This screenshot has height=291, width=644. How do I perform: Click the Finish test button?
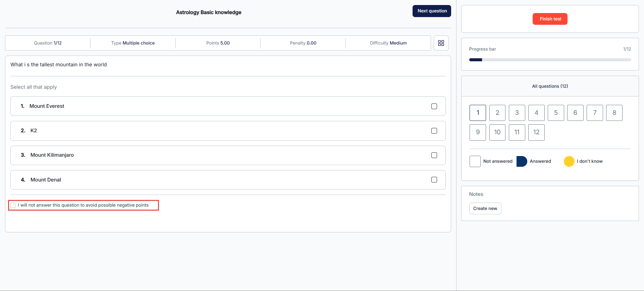(x=550, y=19)
